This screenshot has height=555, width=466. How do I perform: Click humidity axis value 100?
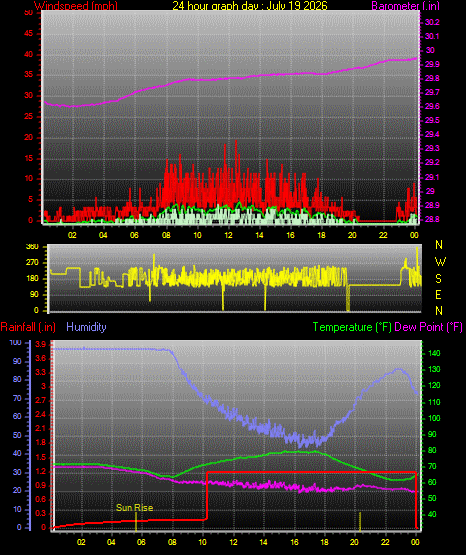click(16, 342)
